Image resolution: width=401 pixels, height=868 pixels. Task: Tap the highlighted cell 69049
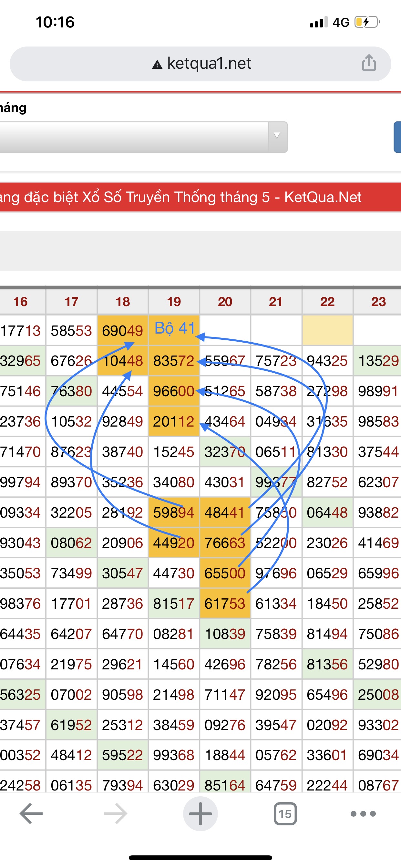click(x=123, y=331)
